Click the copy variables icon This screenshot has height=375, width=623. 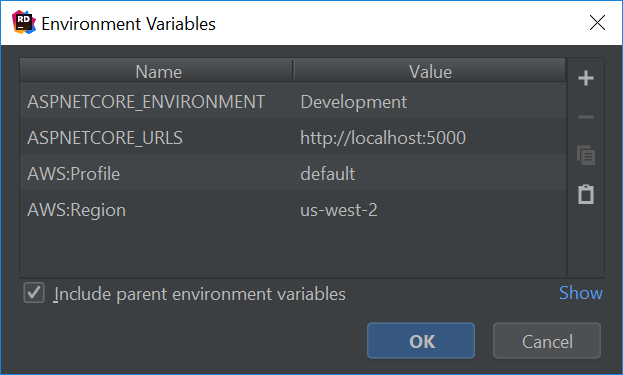pyautogui.click(x=586, y=155)
